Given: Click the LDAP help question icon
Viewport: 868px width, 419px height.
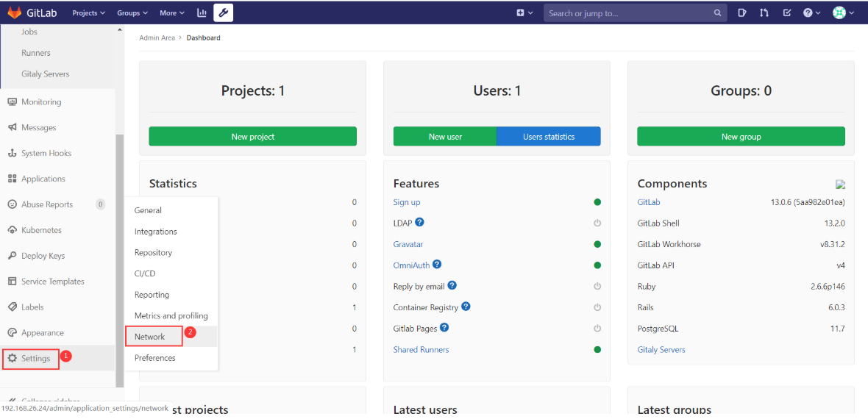Looking at the screenshot, I should (x=419, y=222).
